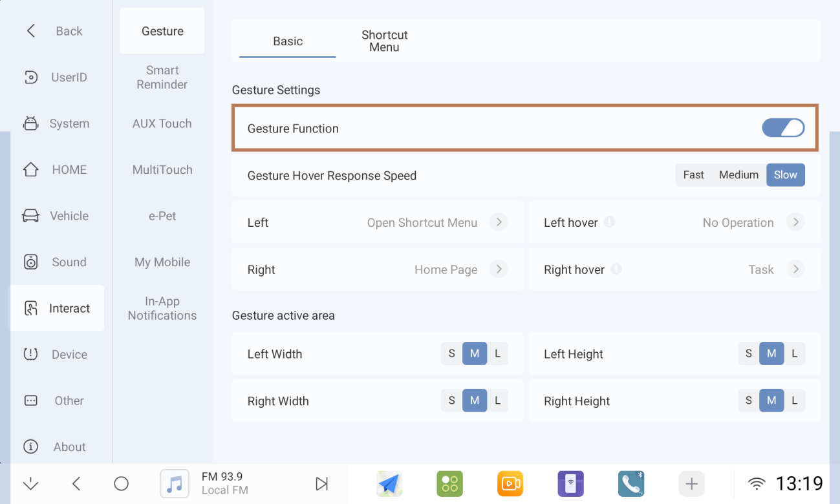
Task: Click 'Open Shortcut Menu' value text
Action: (422, 223)
